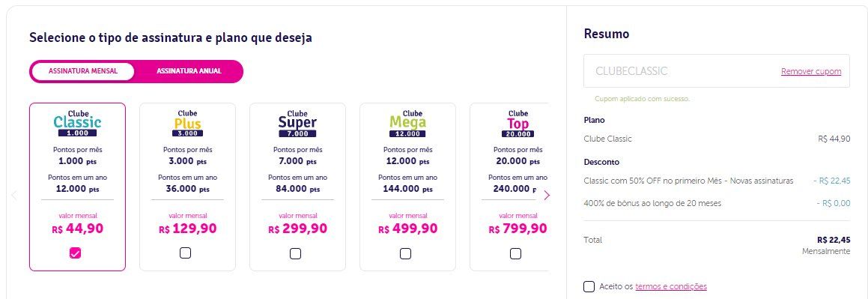
Task: Tick the Clube Mega plan checkbox
Action: click(406, 253)
